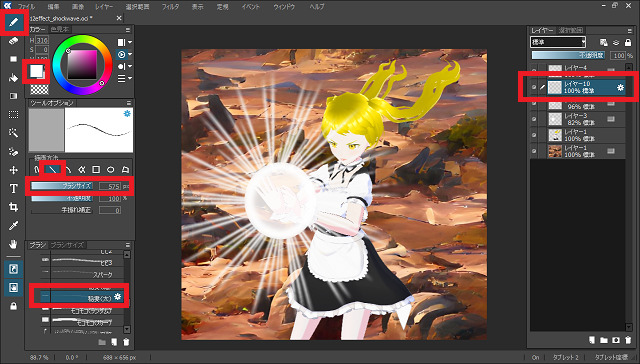
Task: Click brush list scroll down arrow
Action: click(x=127, y=329)
